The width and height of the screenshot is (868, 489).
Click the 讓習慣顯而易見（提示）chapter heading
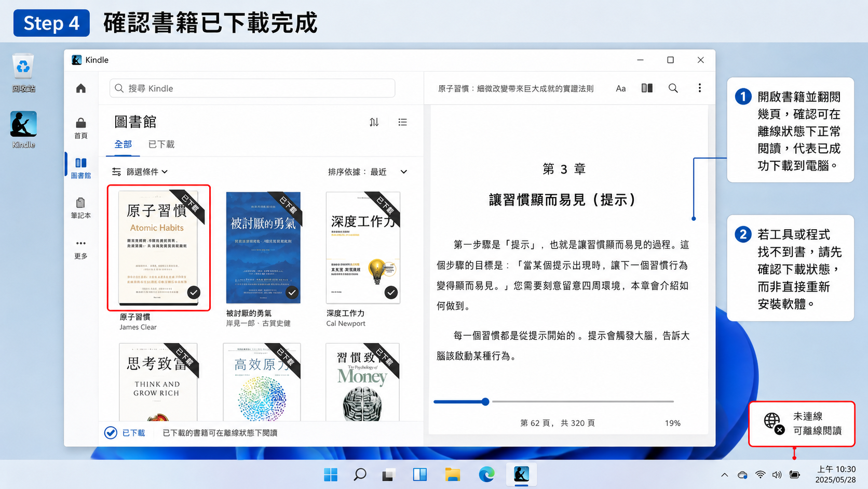click(x=563, y=200)
